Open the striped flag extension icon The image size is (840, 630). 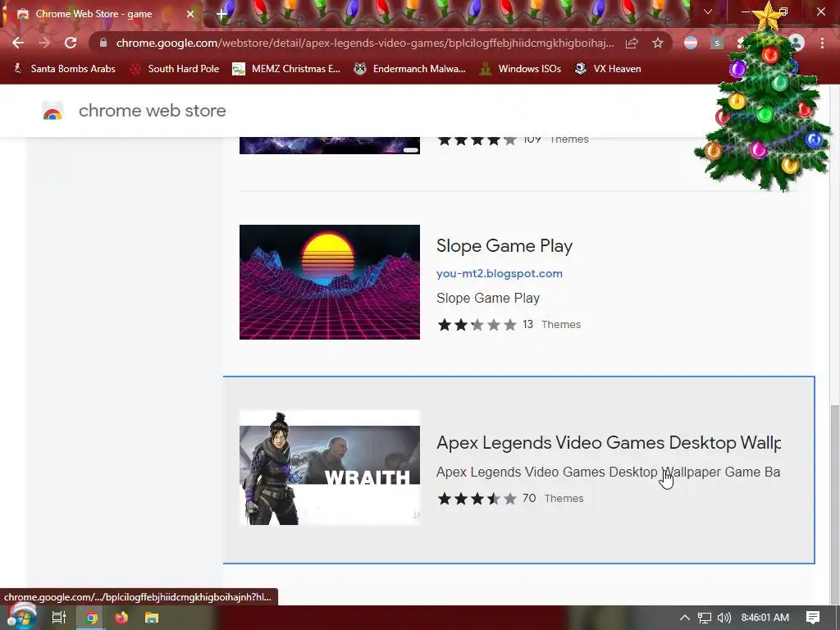691,43
